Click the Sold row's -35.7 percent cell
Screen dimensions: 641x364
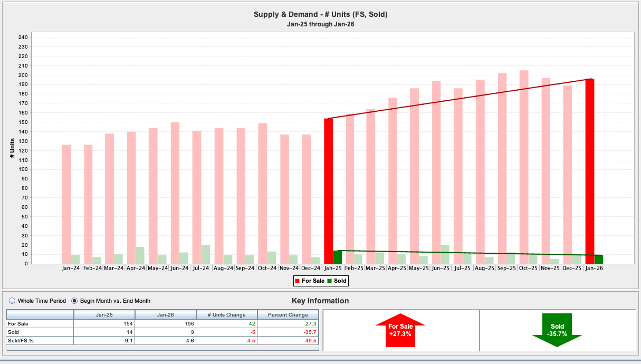tap(288, 332)
